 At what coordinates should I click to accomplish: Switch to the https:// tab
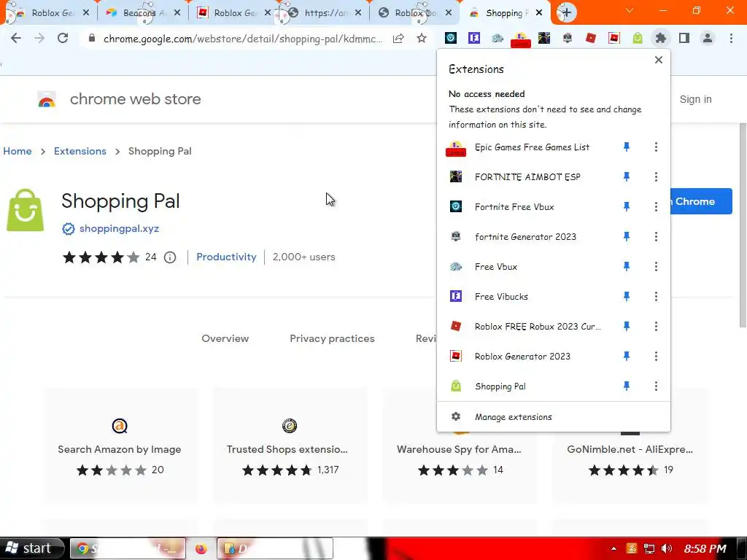(x=325, y=13)
